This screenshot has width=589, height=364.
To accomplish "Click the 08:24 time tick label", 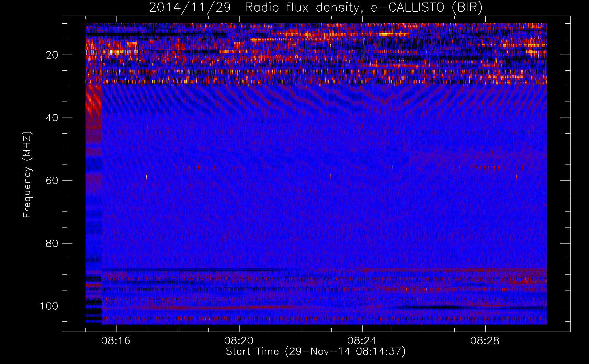I will [x=362, y=341].
